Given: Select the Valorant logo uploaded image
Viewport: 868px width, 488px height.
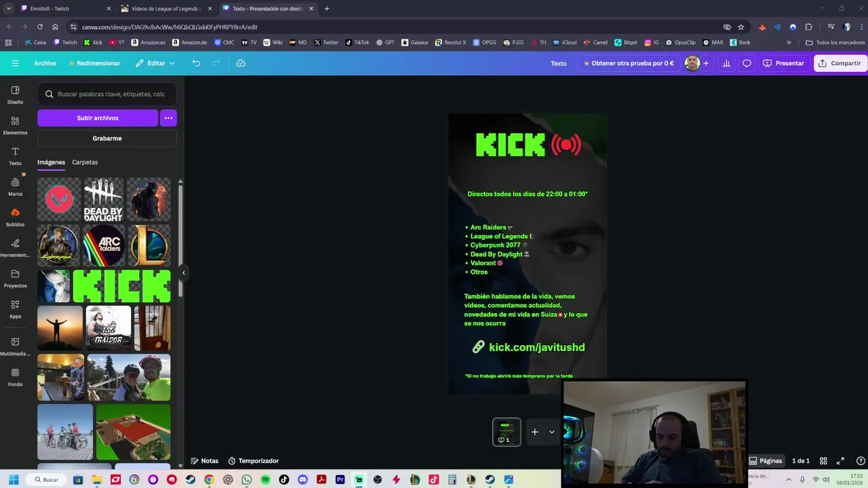Looking at the screenshot, I should [x=59, y=199].
